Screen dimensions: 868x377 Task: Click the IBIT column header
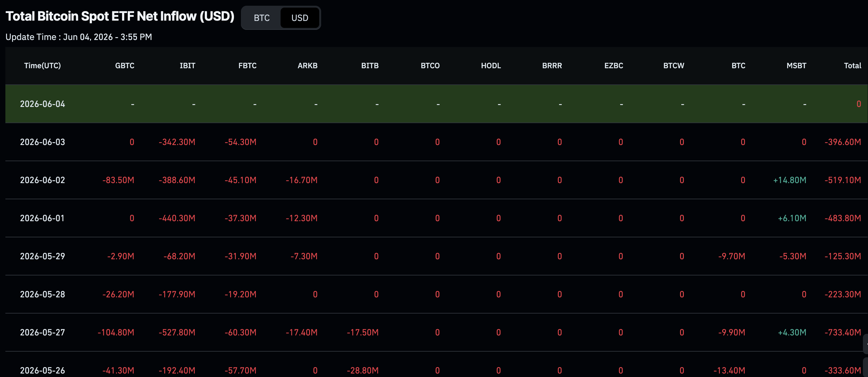click(x=187, y=65)
